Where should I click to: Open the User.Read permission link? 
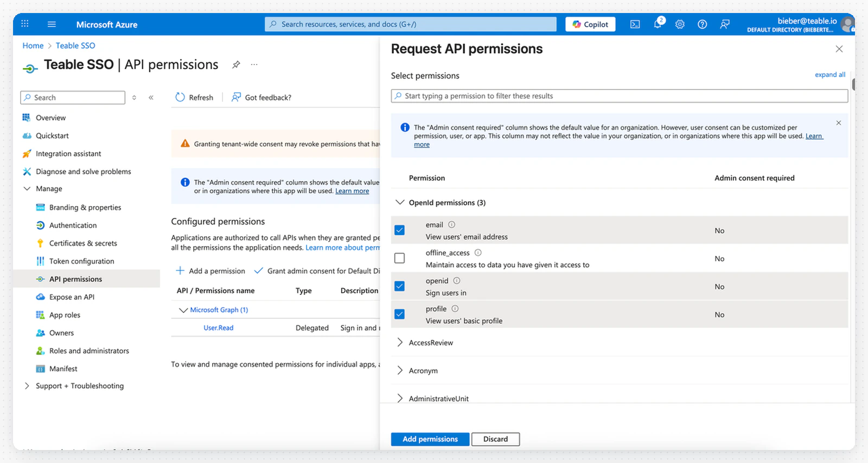(x=219, y=327)
